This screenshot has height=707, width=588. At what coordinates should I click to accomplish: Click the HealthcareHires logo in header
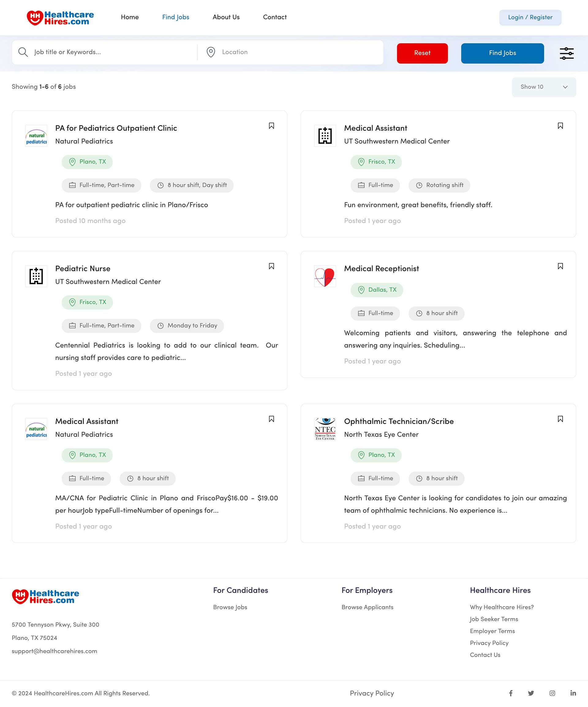[x=60, y=17]
